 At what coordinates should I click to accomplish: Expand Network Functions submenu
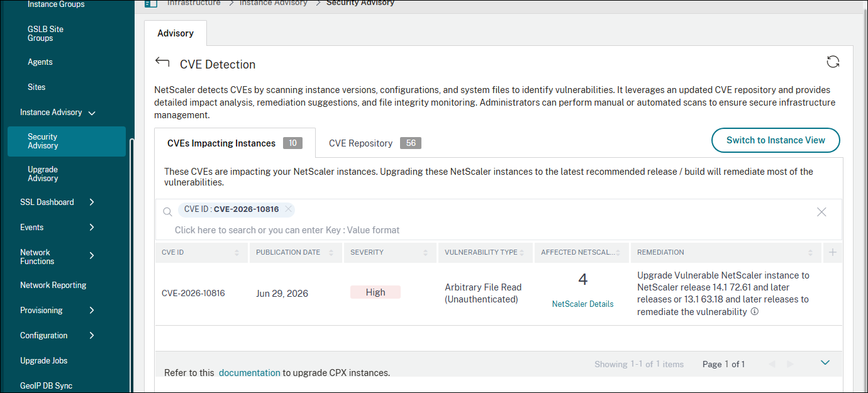(x=92, y=255)
